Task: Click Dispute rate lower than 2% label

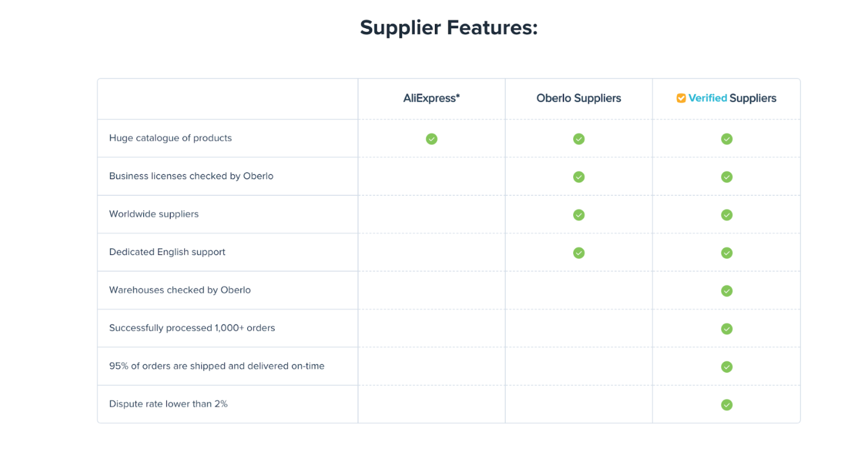Action: click(x=168, y=403)
